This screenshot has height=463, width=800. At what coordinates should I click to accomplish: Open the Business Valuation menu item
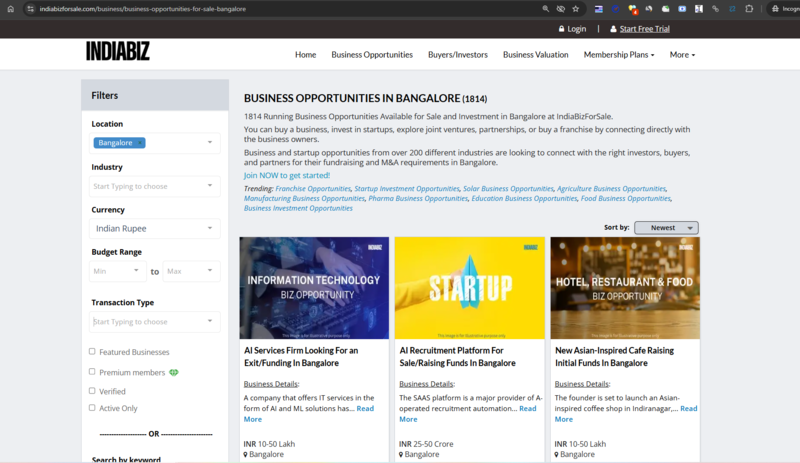click(x=535, y=55)
